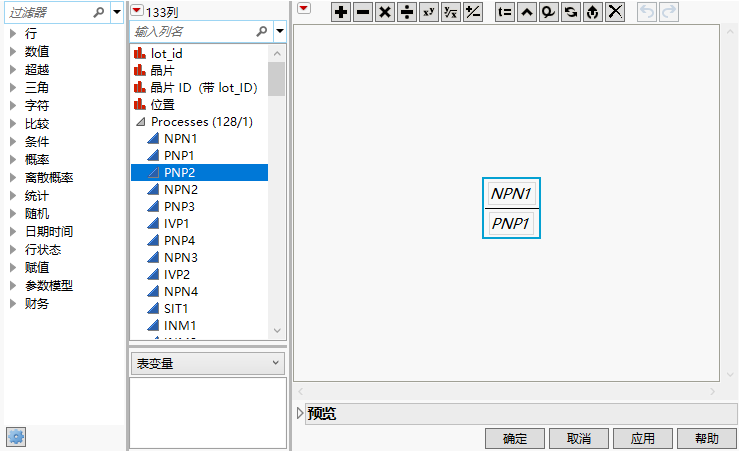The height and width of the screenshot is (451, 739).
Task: Click the delete-expression X button
Action: (615, 12)
